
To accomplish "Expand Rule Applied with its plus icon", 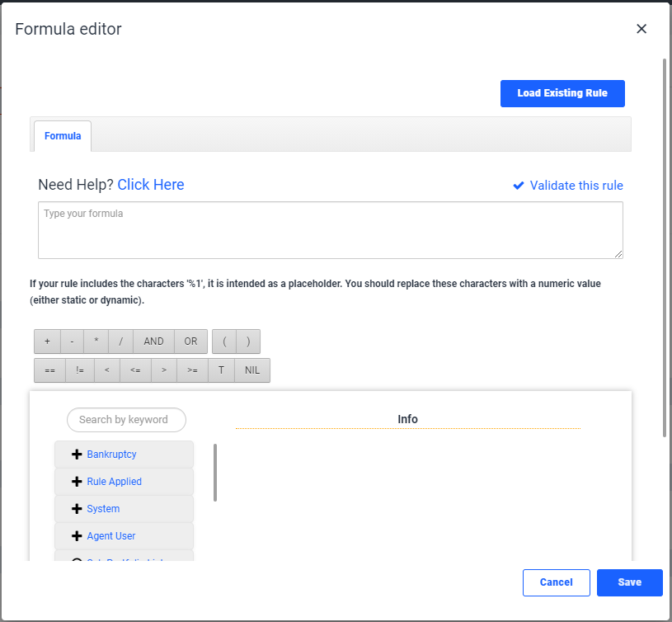I will point(77,482).
